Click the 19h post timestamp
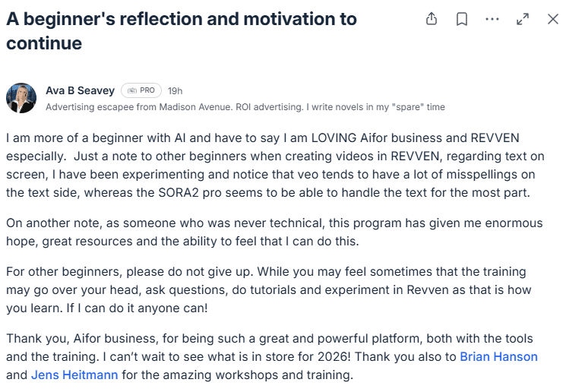 [x=175, y=91]
